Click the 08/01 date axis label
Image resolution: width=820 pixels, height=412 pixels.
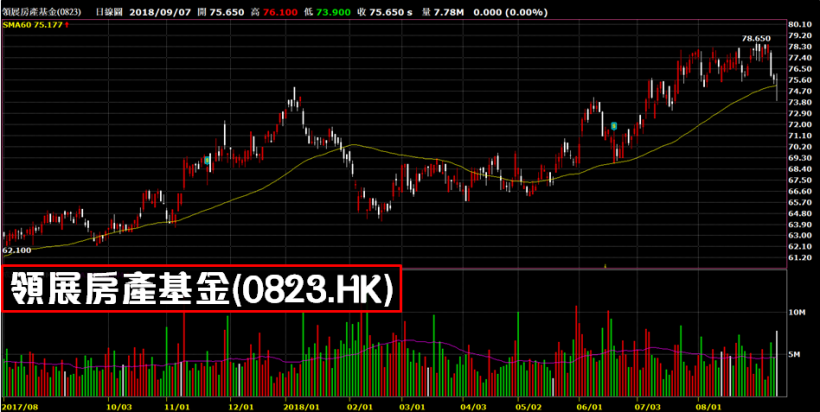[x=711, y=406]
